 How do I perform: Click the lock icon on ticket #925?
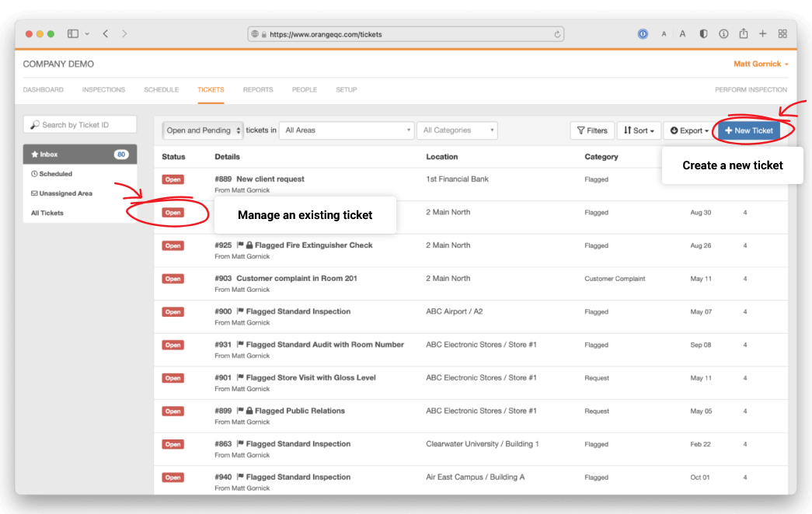tap(249, 245)
